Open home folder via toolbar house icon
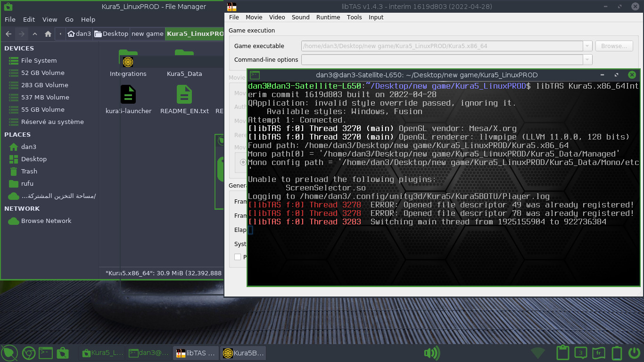The height and width of the screenshot is (362, 644). (48, 34)
